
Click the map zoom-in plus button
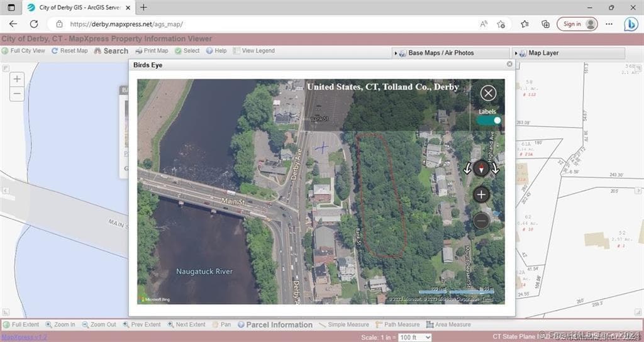17,79
